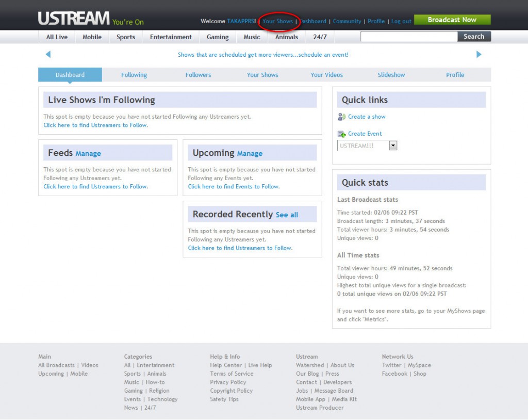Click the Create a show icon

pyautogui.click(x=341, y=117)
